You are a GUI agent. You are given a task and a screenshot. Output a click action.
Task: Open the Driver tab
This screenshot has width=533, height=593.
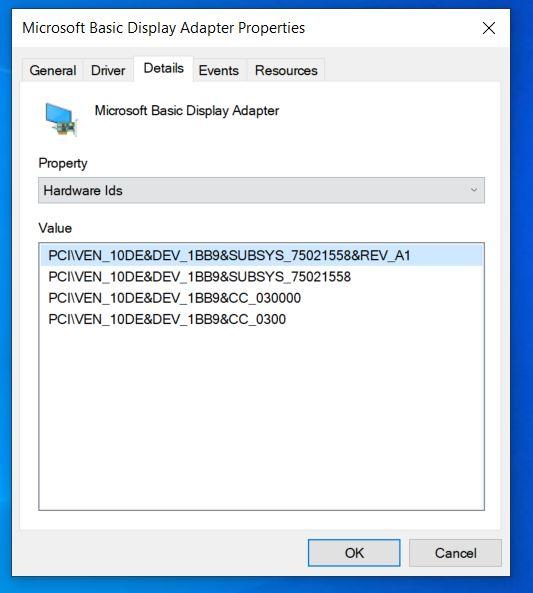108,70
